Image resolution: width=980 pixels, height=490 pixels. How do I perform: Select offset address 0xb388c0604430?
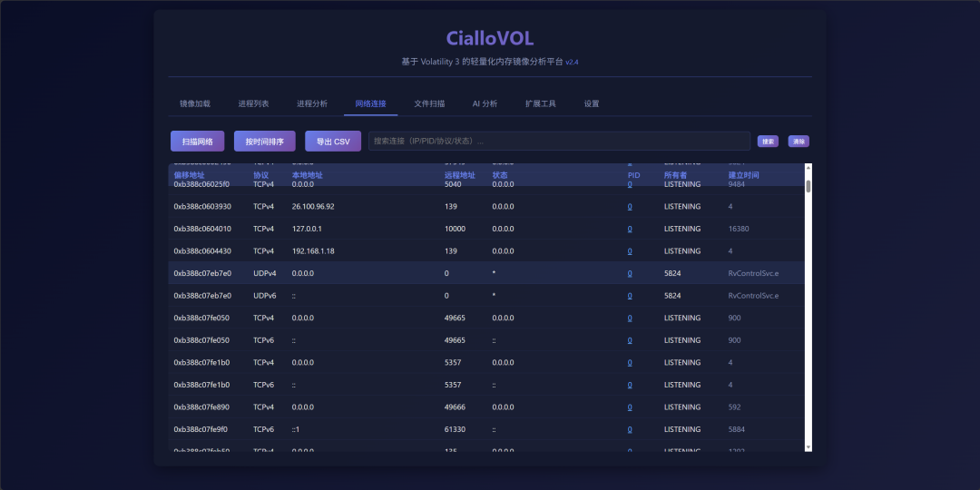point(202,251)
